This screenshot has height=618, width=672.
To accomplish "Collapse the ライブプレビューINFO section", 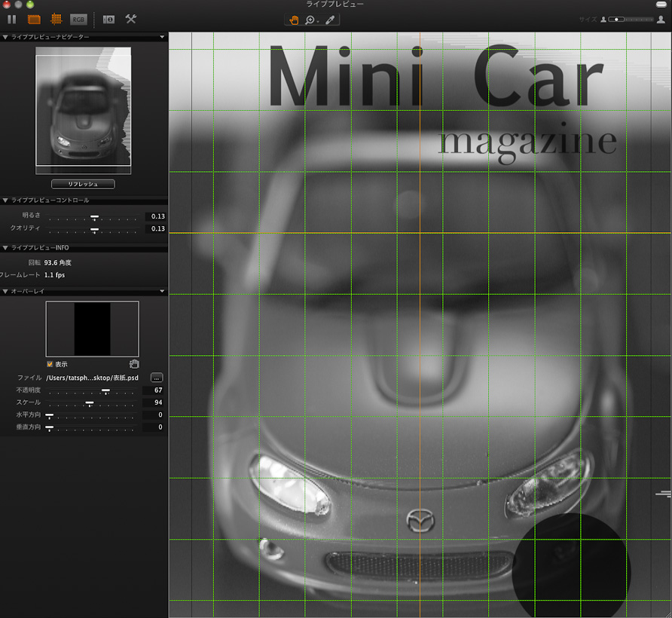I will pyautogui.click(x=6, y=247).
